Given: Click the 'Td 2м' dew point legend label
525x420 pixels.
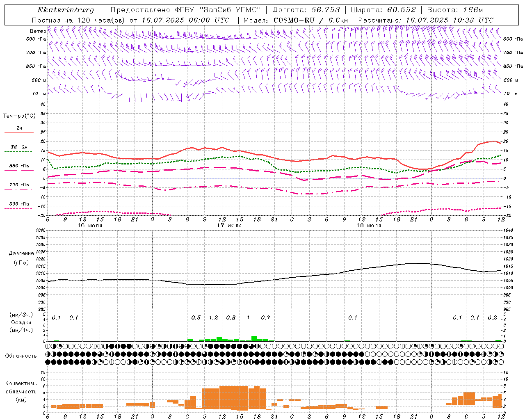Looking at the screenshot, I should (19, 147).
